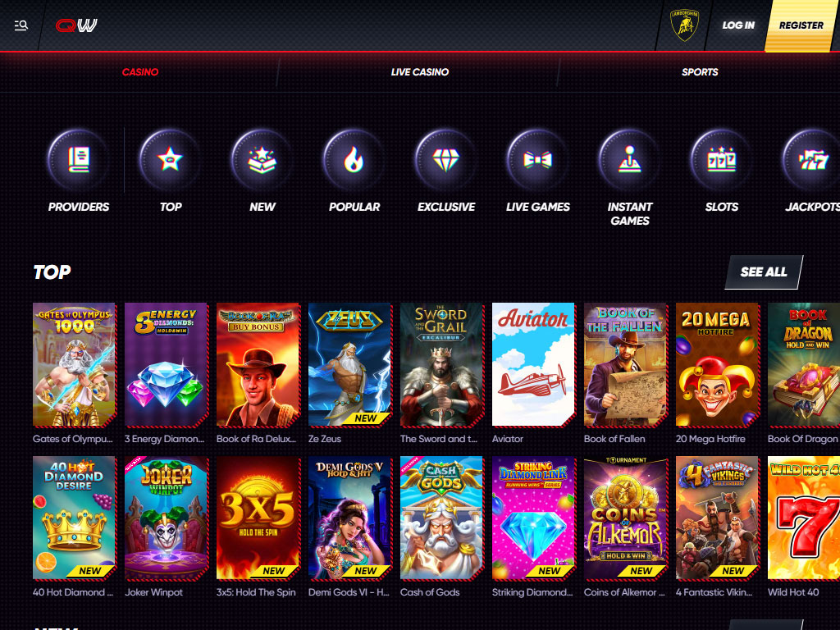Screen dimensions: 840x630
Task: Open the Cash of Gods game
Action: tap(441, 518)
